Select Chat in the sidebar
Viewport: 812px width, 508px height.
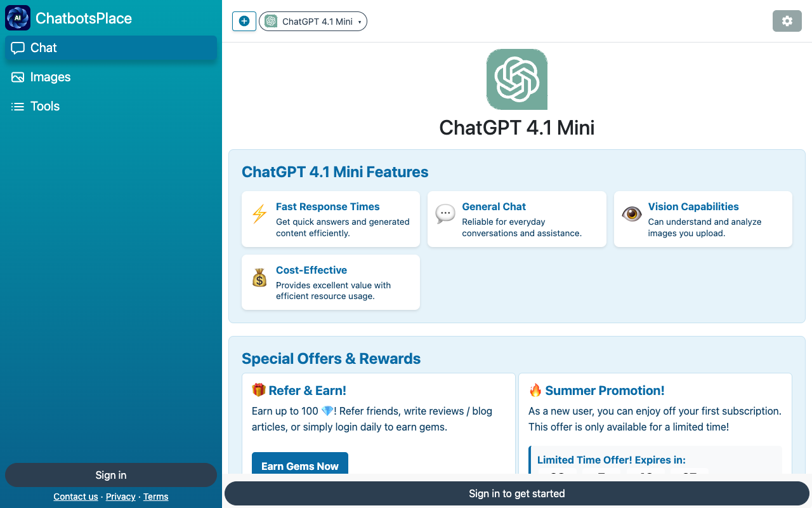click(x=111, y=48)
